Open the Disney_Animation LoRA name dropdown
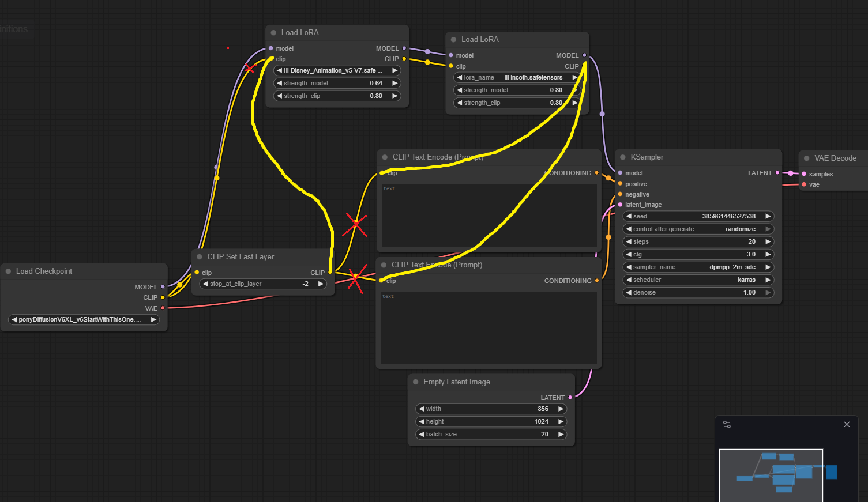 337,71
